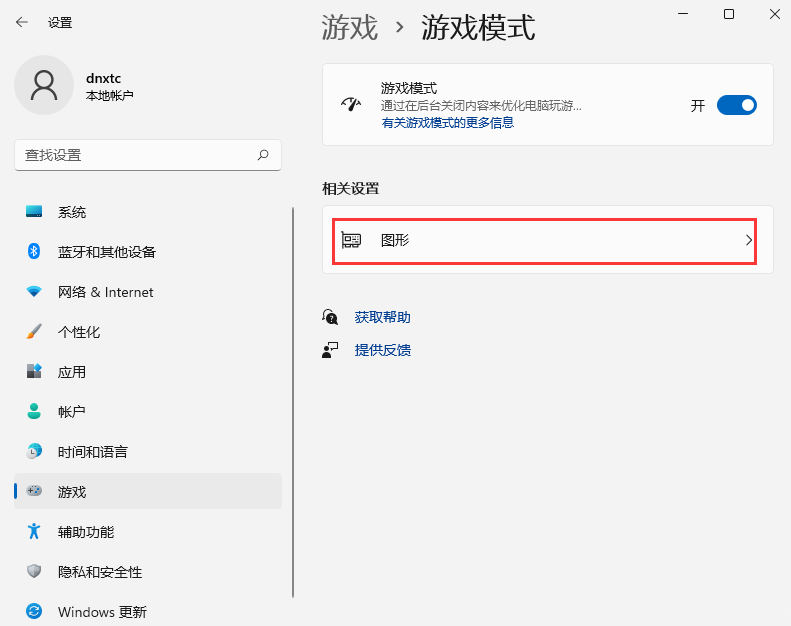791x626 pixels.
Task: Click the 获取帮助 link
Action: pos(382,317)
